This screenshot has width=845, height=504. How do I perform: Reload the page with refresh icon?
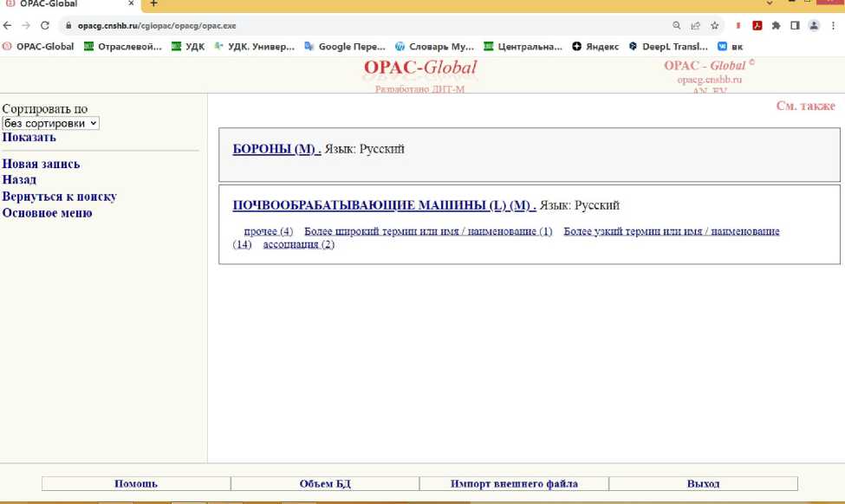(45, 25)
